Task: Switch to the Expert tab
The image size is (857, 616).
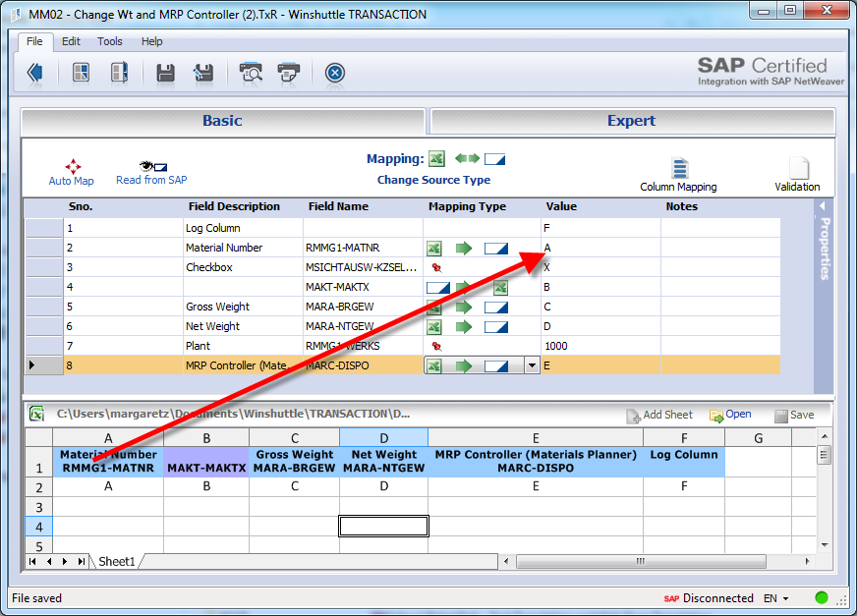Action: (x=632, y=121)
